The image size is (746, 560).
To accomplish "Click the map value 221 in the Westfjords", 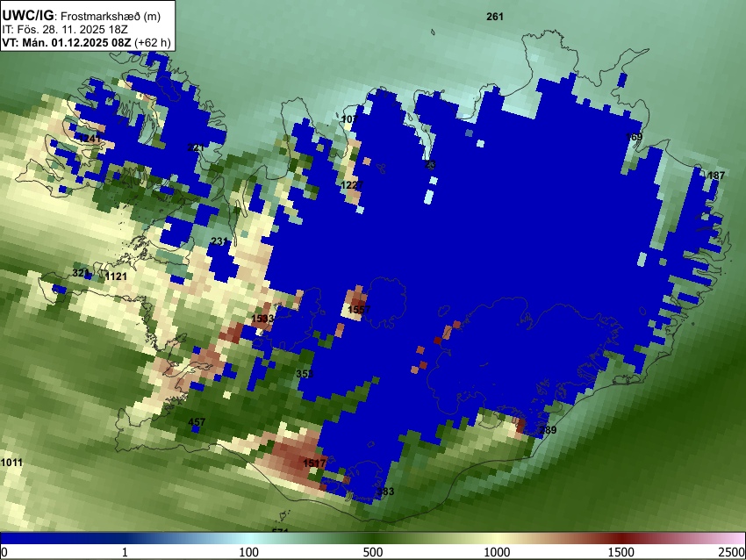I will coord(196,147).
